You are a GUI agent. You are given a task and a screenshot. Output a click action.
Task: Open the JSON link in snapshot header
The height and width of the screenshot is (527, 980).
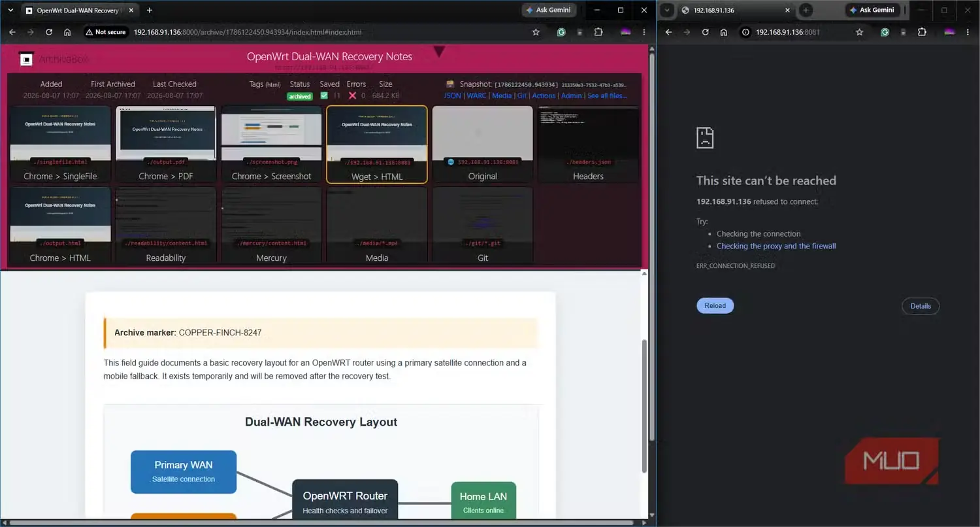coord(452,95)
